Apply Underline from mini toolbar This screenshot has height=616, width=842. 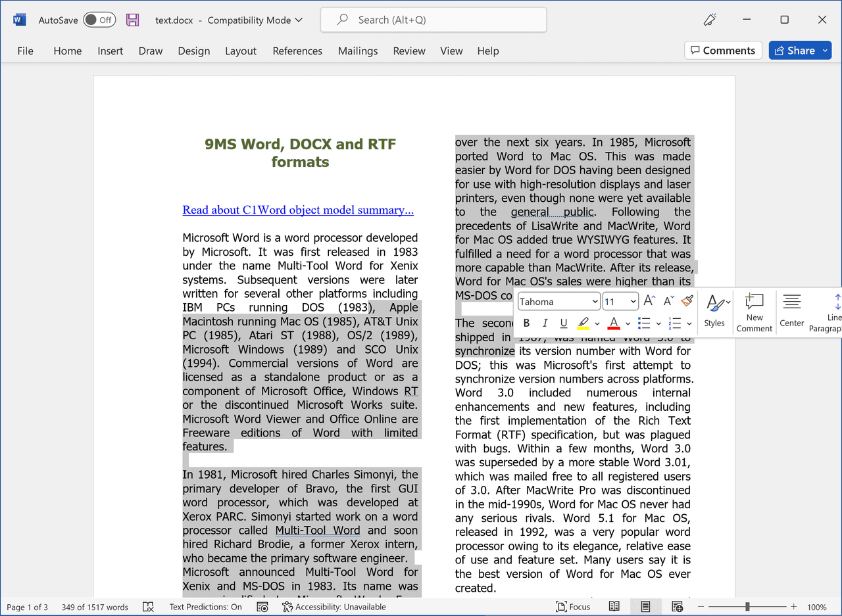[563, 323]
